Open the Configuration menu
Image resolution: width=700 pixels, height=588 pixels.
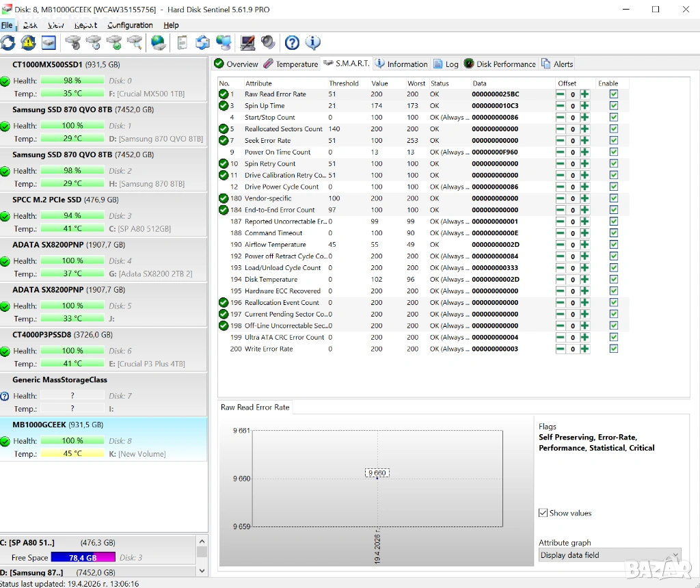point(130,25)
